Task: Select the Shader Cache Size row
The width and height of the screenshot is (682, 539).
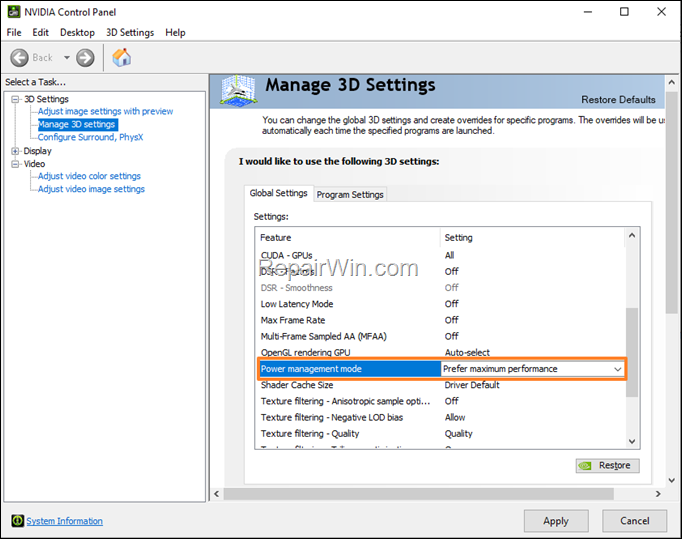Action: coord(441,385)
